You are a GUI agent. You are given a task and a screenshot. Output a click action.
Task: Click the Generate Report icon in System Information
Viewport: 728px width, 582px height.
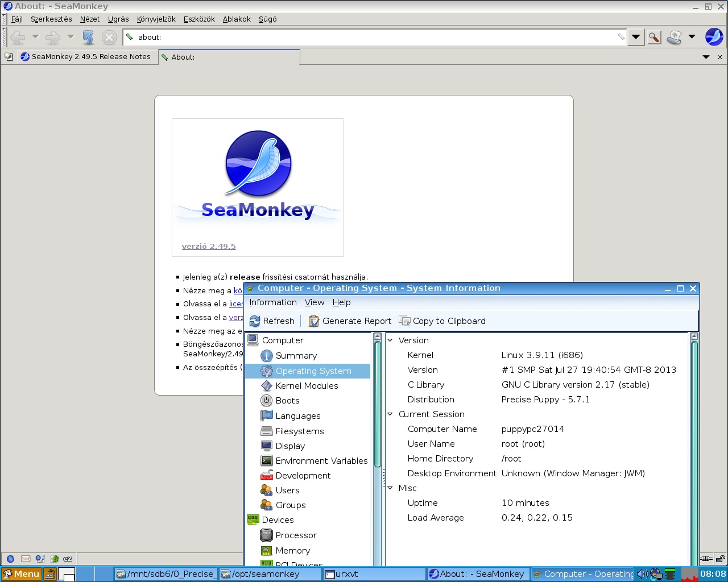pos(313,321)
